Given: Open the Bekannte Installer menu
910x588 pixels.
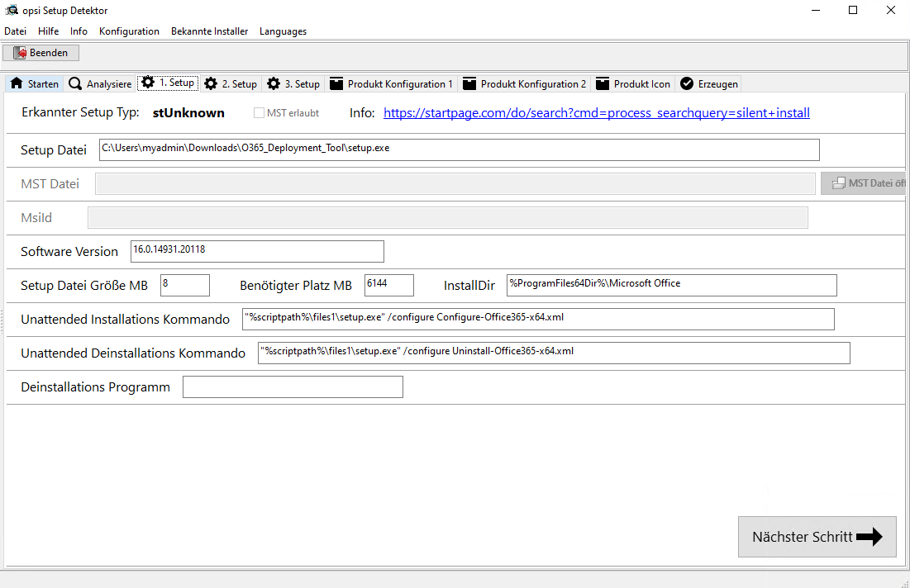Looking at the screenshot, I should click(x=209, y=31).
